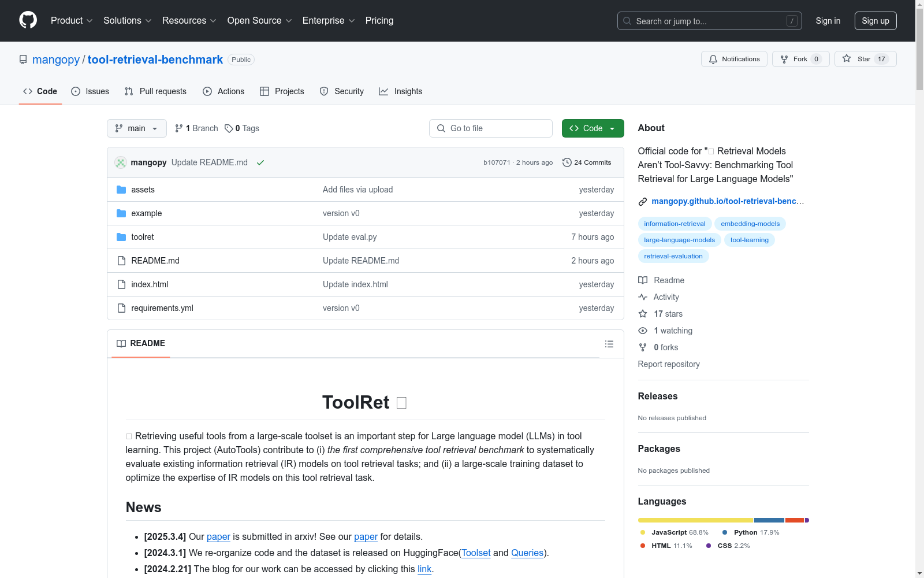This screenshot has height=578, width=924.
Task: Go to GitHub homepage via Octocat logo
Action: click(x=28, y=20)
